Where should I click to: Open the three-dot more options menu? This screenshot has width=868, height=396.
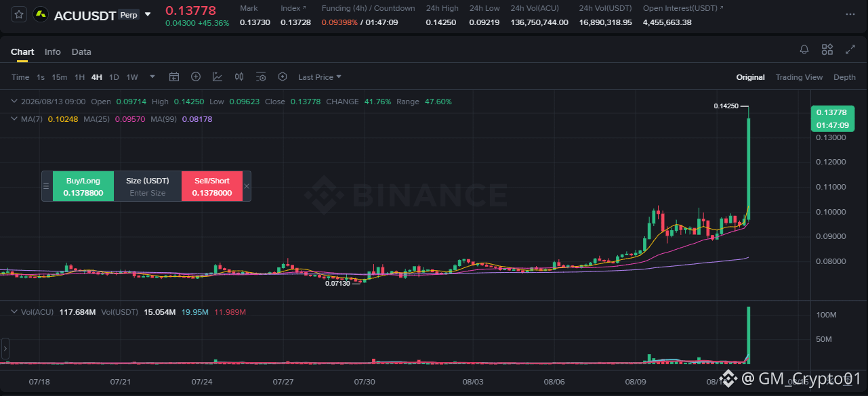point(850,14)
